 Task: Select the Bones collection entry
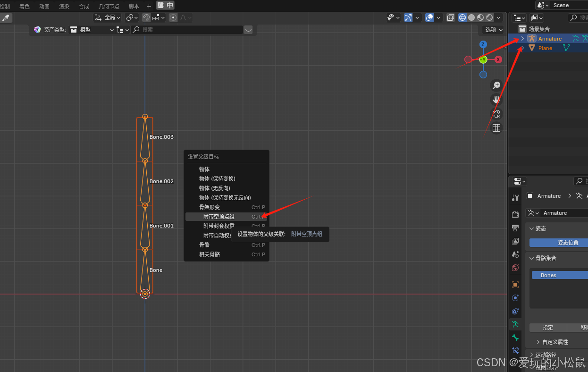(x=560, y=275)
